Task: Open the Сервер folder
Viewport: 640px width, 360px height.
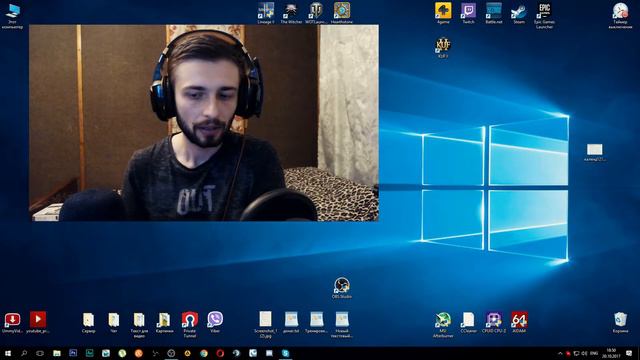Action: pos(88,322)
